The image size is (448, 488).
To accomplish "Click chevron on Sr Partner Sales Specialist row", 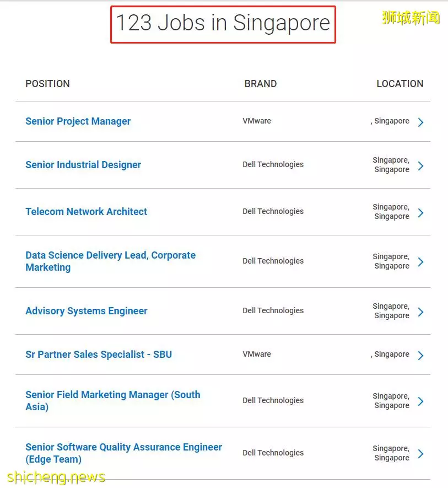I will [x=420, y=356].
